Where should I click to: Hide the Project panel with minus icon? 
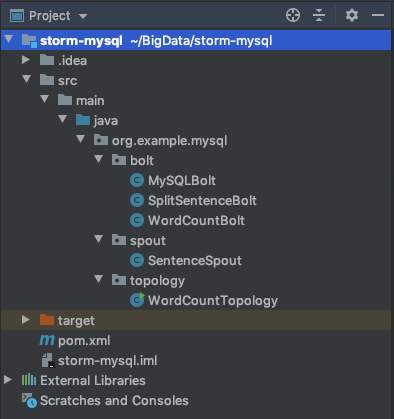coord(378,15)
